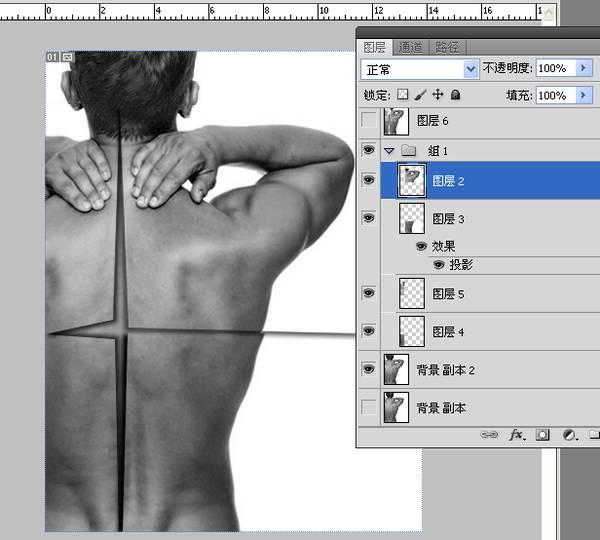Hide the 图层 3 layer
This screenshot has width=600, height=540.
click(x=368, y=218)
